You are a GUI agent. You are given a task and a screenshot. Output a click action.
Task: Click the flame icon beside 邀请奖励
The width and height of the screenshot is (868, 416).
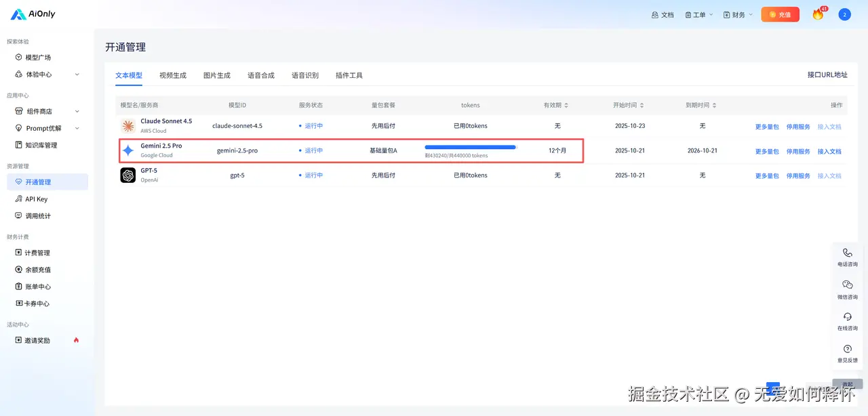point(76,340)
